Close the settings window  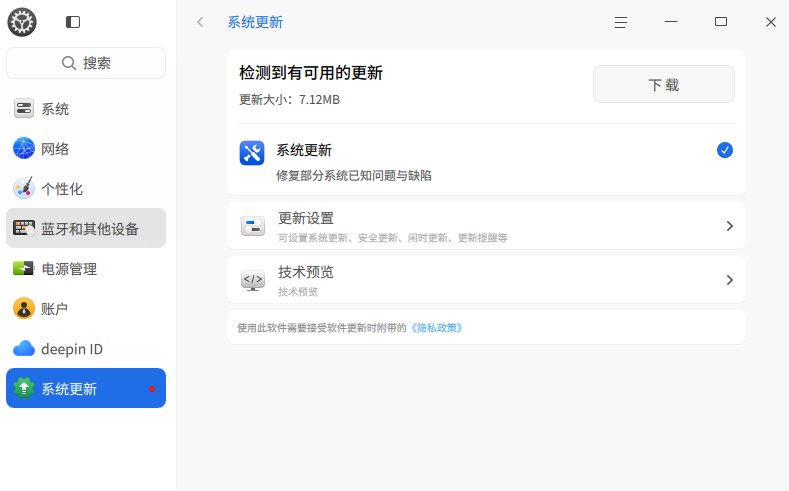[771, 22]
